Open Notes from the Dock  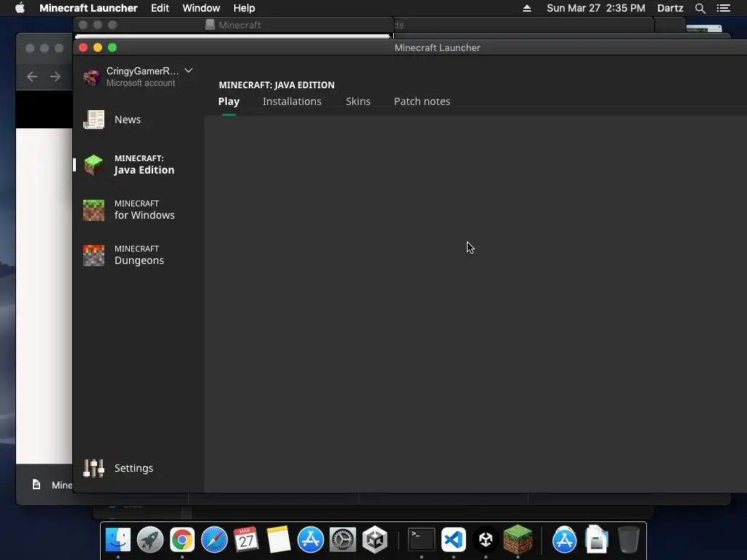[x=278, y=540]
